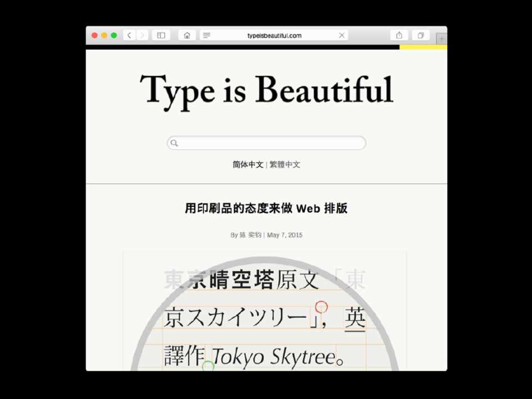Go back with the Safari back arrow
This screenshot has width=532, height=399.
click(129, 35)
